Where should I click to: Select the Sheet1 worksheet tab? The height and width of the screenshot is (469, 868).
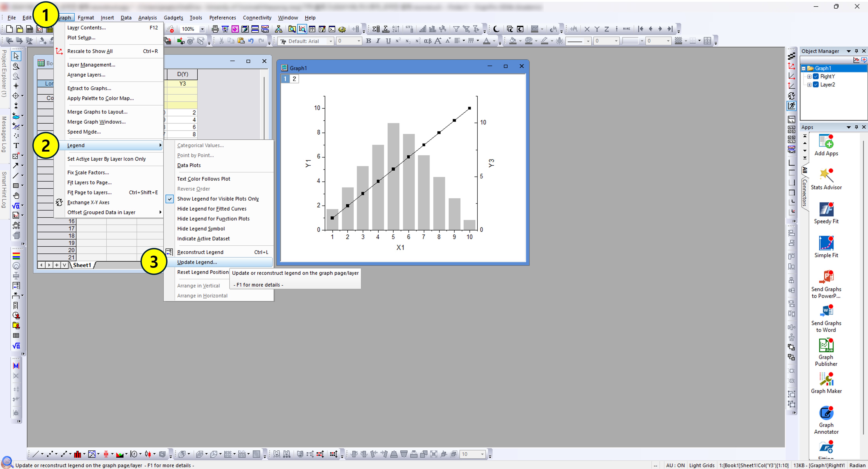point(82,265)
